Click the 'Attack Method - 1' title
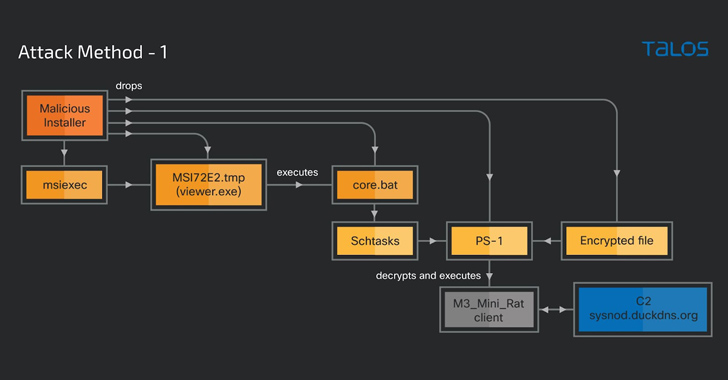The image size is (728, 380). pyautogui.click(x=92, y=52)
